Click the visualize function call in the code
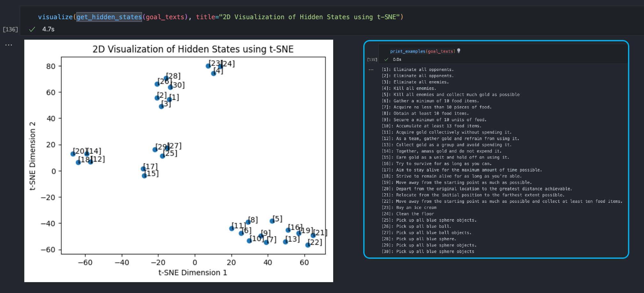644x293 pixels. coord(55,17)
